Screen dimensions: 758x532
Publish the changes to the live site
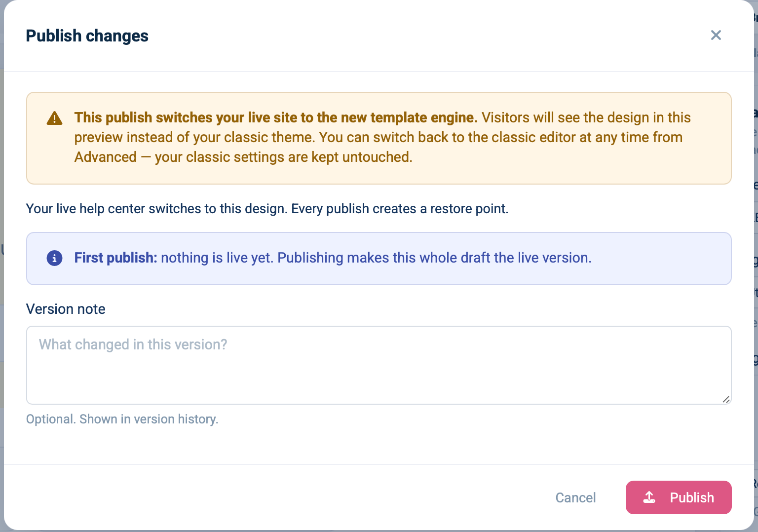coord(679,497)
